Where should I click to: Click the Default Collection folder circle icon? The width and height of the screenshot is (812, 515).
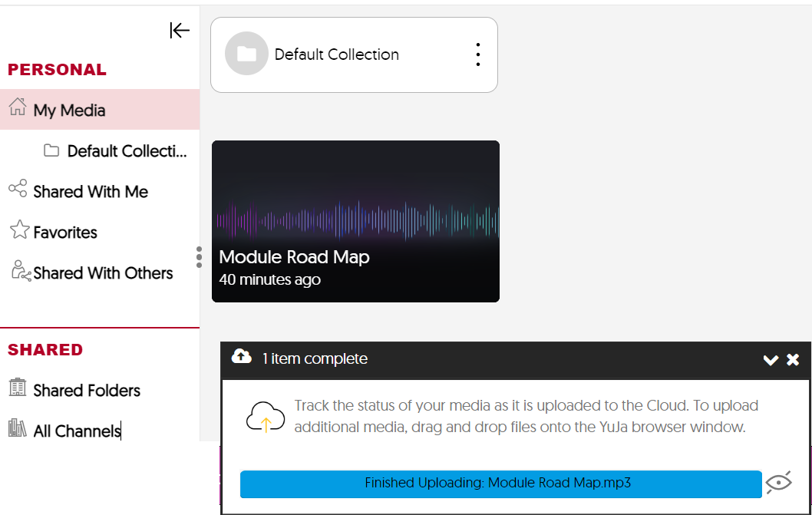[246, 54]
